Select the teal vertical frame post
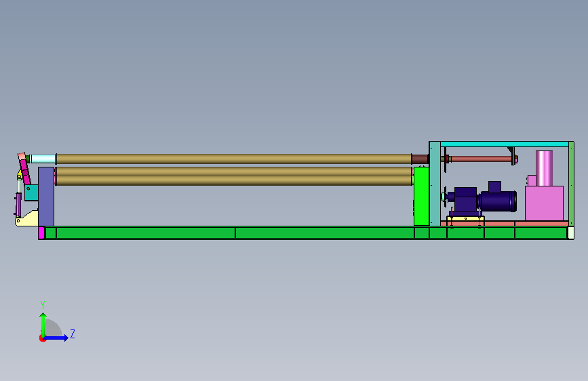This screenshot has width=588, height=381. (x=435, y=184)
